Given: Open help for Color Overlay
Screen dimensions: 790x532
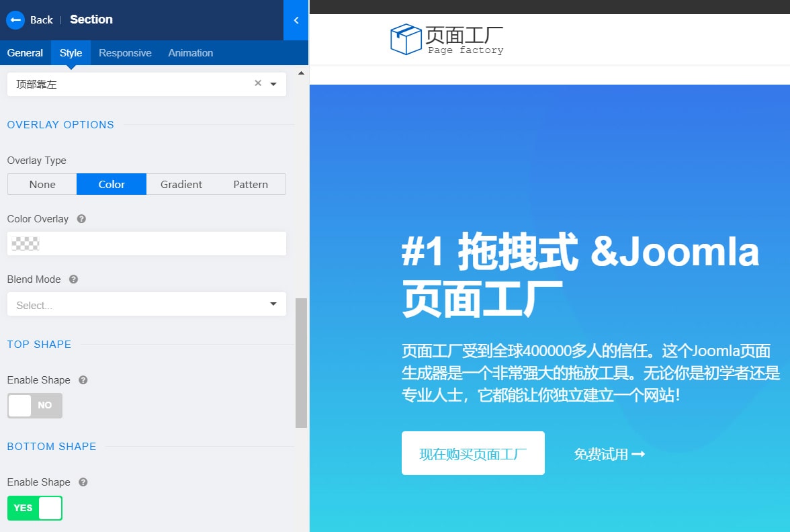Looking at the screenshot, I should click(x=81, y=219).
